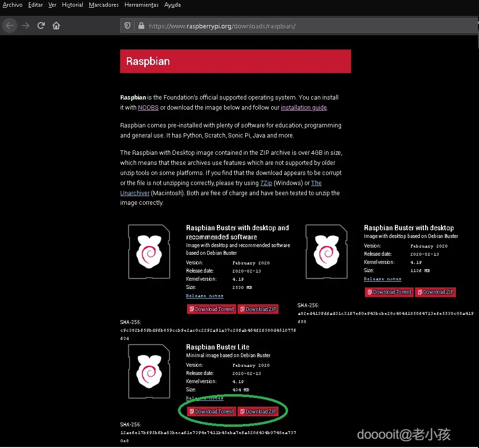Download ZIP for Raspbian Buster with desktop
This screenshot has width=479, height=448.
coord(436,292)
